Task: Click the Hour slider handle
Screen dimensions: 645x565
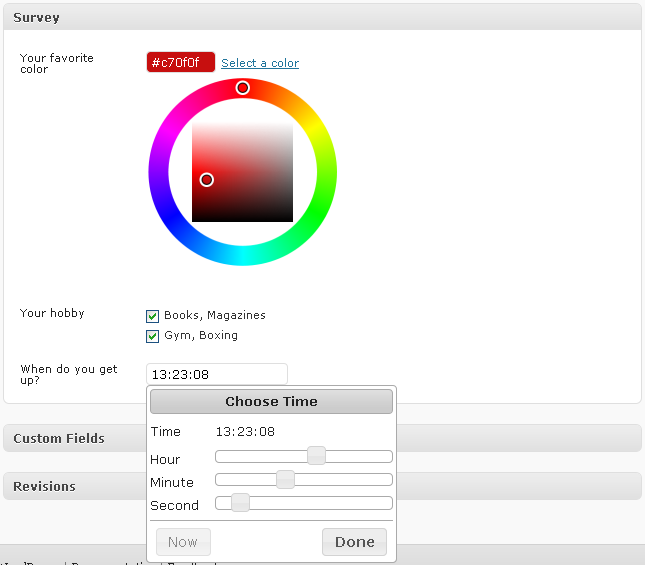Action: [316, 456]
